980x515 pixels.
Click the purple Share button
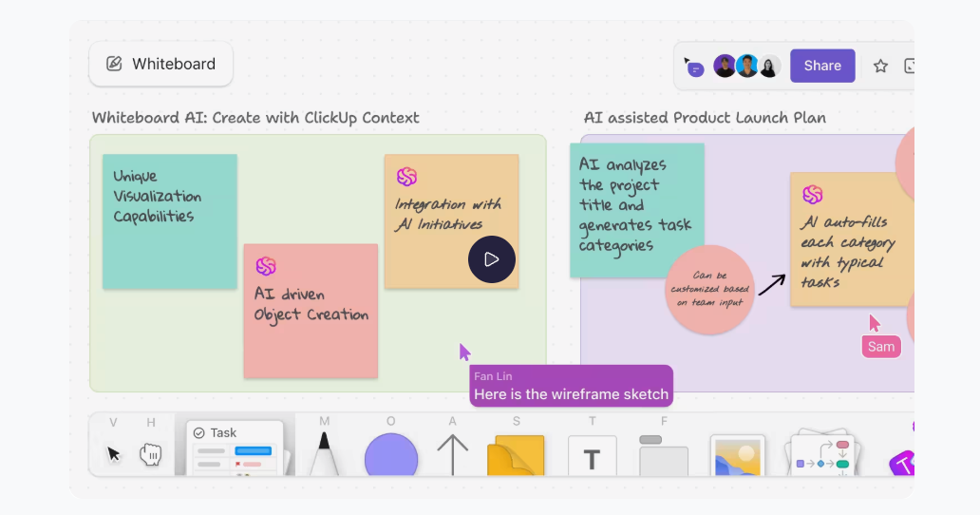pos(821,66)
